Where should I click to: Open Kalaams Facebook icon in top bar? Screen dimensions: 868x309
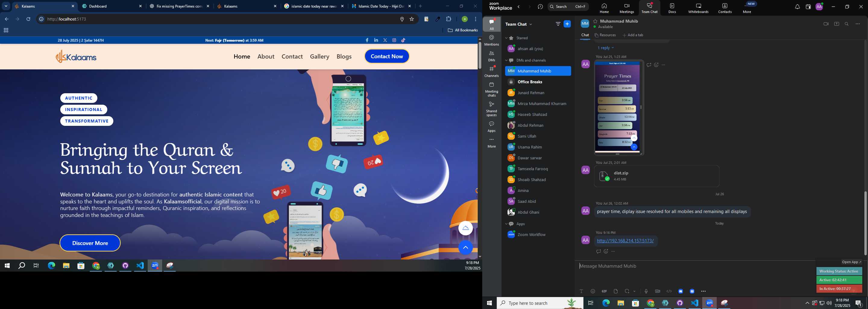click(367, 40)
